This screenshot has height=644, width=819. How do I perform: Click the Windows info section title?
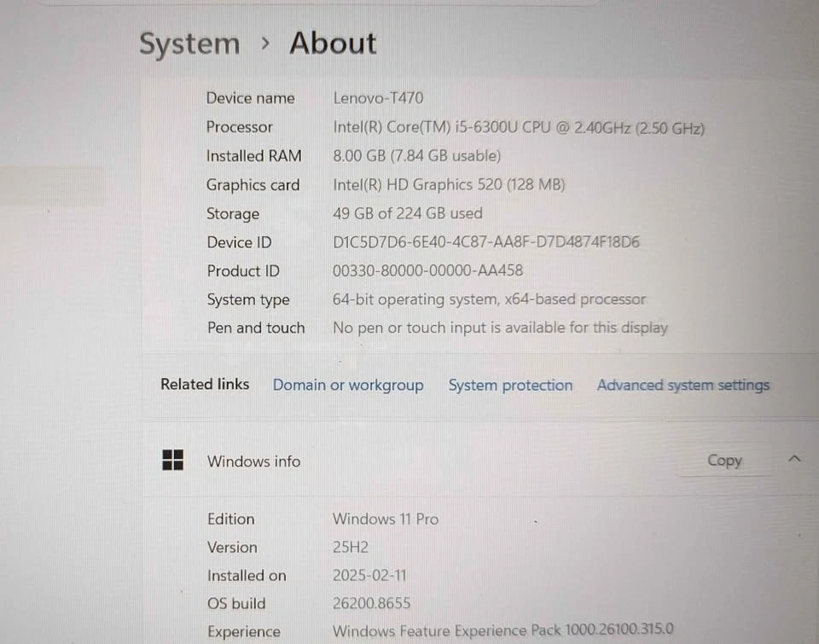(x=253, y=461)
